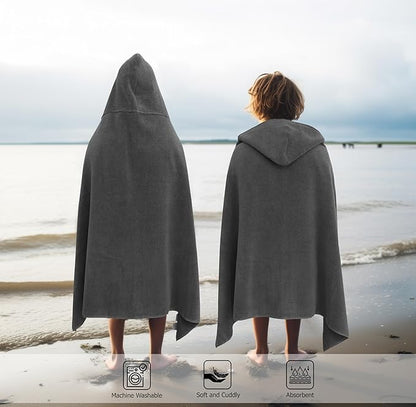Click the Absorbent water droplets icon
This screenshot has width=416, height=407.
point(300,374)
